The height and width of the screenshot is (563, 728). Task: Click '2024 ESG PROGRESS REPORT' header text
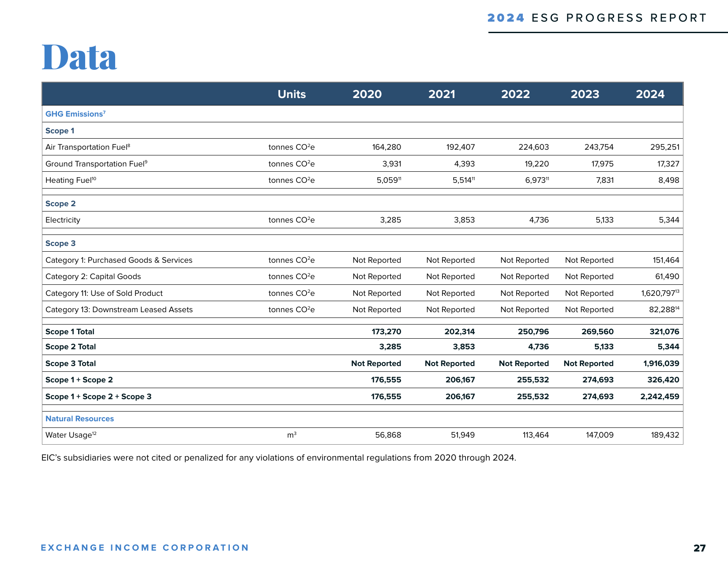[x=597, y=18]
